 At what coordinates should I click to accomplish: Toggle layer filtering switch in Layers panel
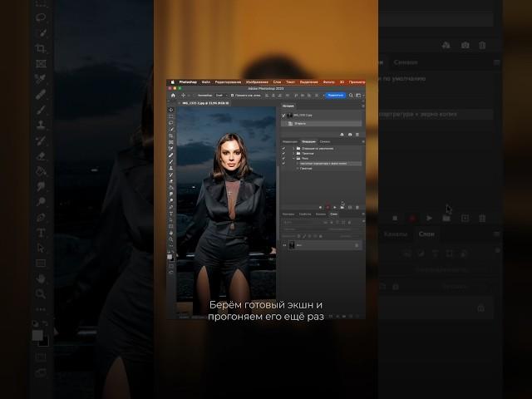(x=364, y=221)
